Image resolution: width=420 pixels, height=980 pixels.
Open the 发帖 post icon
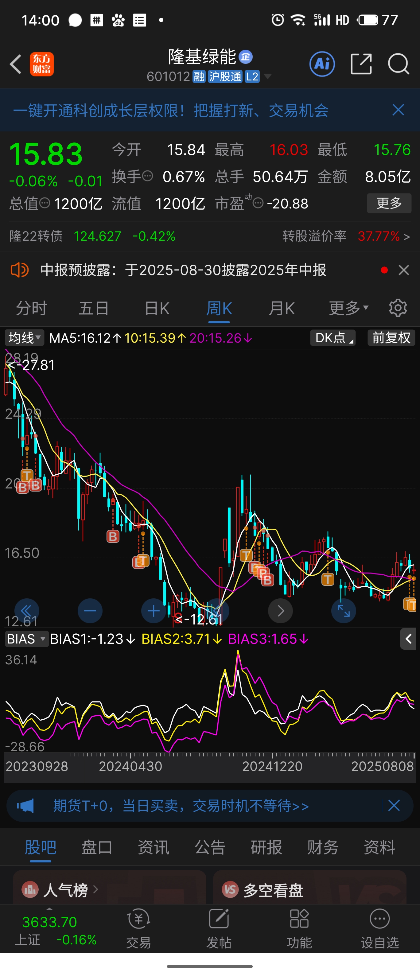(x=219, y=929)
